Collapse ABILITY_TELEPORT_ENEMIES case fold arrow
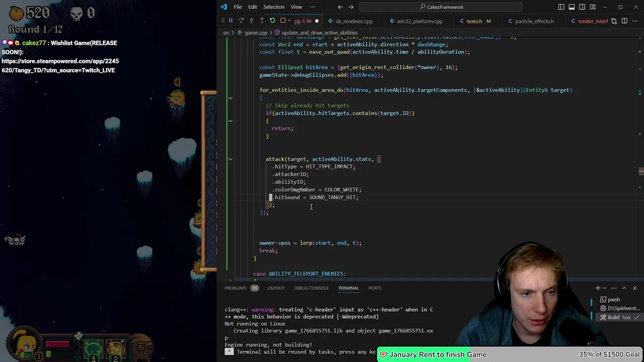Image resolution: width=644 pixels, height=362 pixels. pyautogui.click(x=230, y=280)
